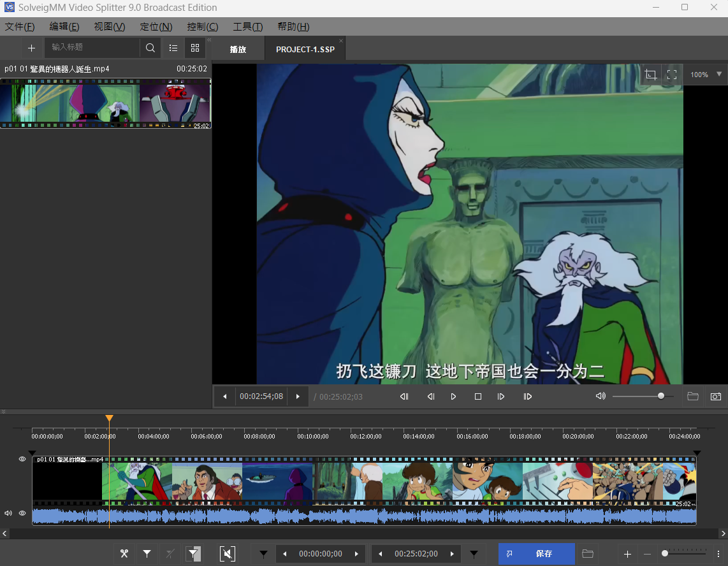Collapse the timeline with small chevron expander
This screenshot has height=566, width=728.
coord(3,412)
